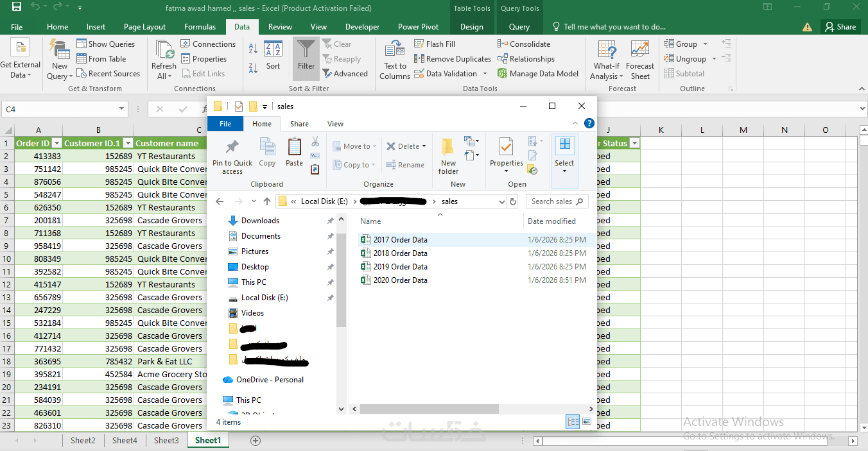Open the Query ribbon tab

pyautogui.click(x=519, y=27)
